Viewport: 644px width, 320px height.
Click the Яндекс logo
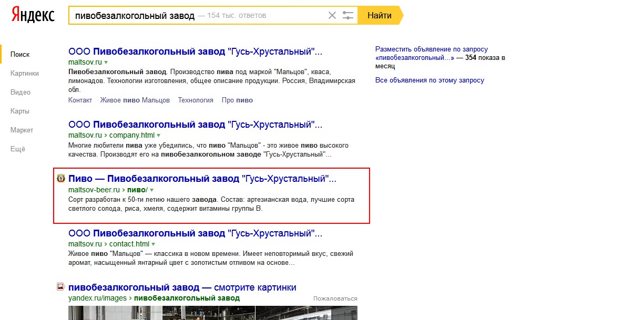pos(33,15)
